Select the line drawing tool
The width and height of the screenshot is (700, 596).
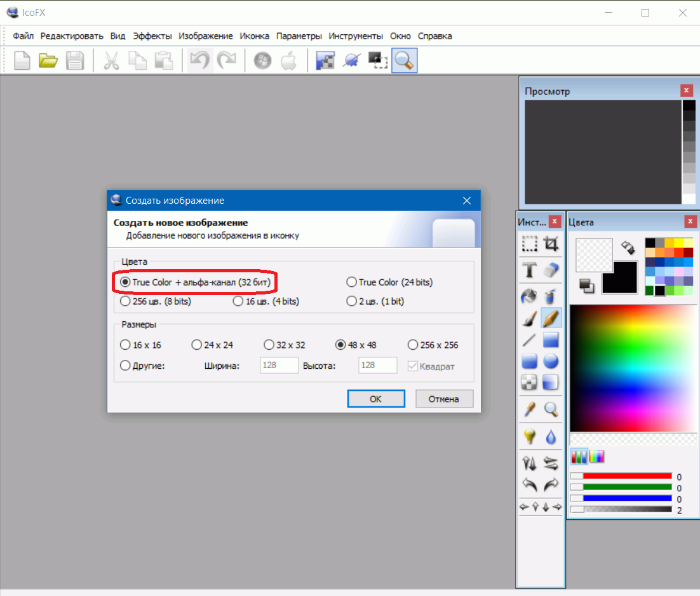(530, 340)
